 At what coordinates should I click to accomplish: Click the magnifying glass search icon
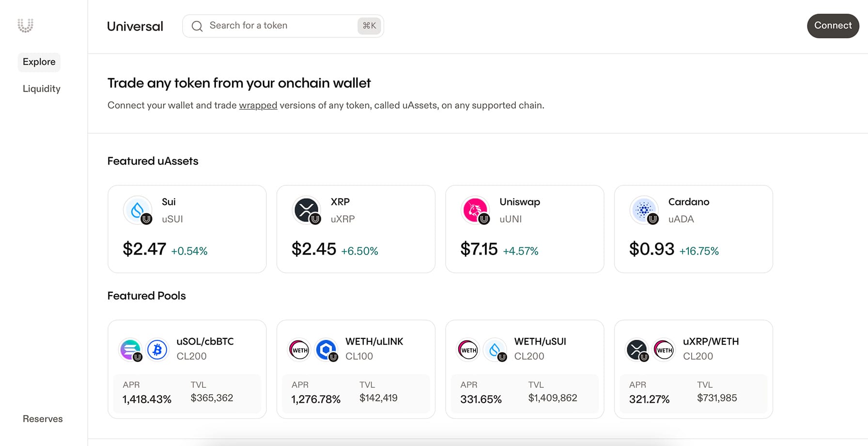coord(197,26)
